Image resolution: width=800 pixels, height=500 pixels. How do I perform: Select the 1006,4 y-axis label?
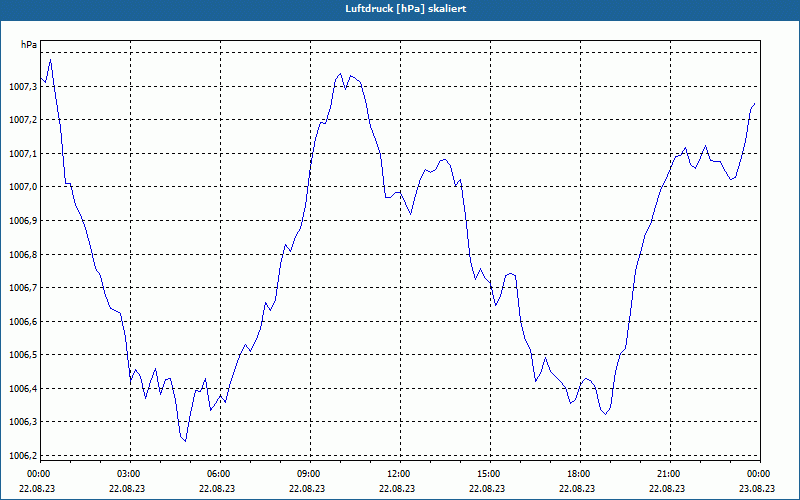coord(23,389)
